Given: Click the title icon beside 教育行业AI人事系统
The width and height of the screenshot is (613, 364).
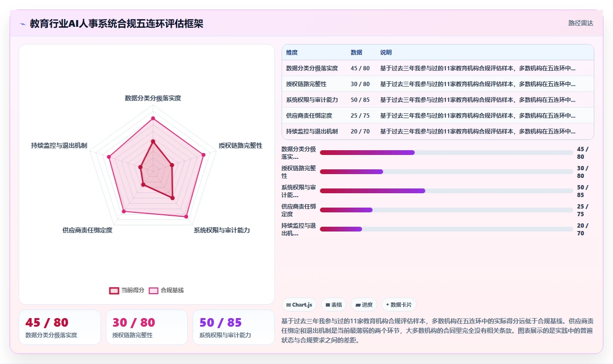Looking at the screenshot, I should [x=23, y=24].
